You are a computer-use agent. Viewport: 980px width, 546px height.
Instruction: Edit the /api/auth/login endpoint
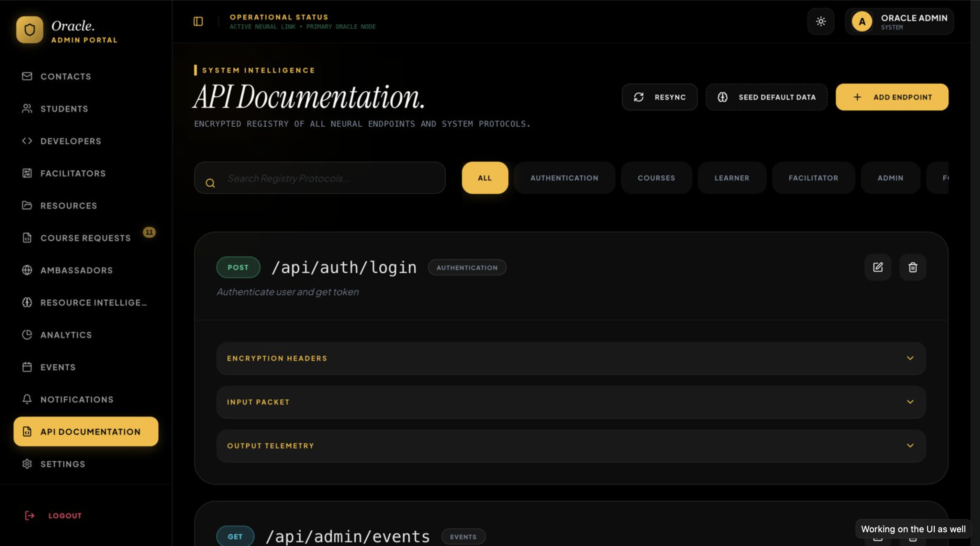coord(878,267)
